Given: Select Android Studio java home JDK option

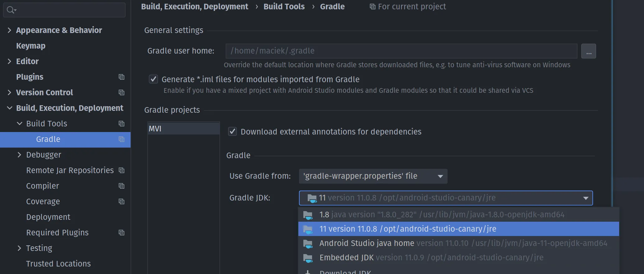Looking at the screenshot, I should pyautogui.click(x=458, y=243).
